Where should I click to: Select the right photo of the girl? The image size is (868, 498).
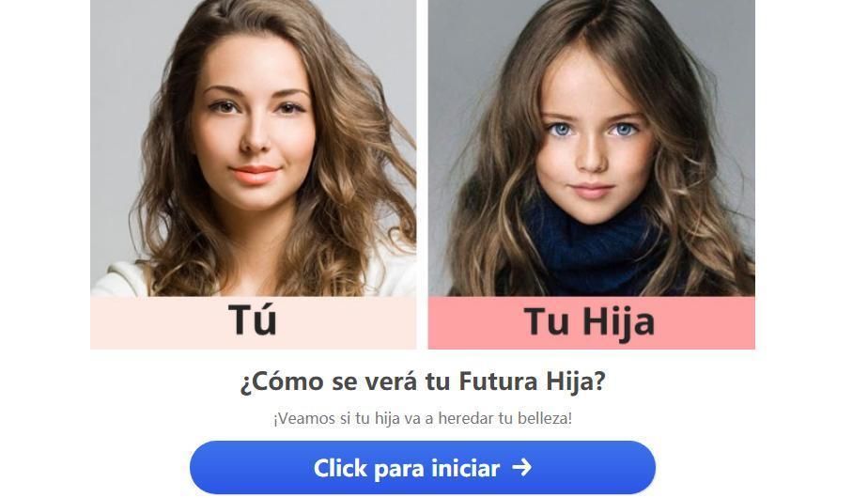click(591, 148)
